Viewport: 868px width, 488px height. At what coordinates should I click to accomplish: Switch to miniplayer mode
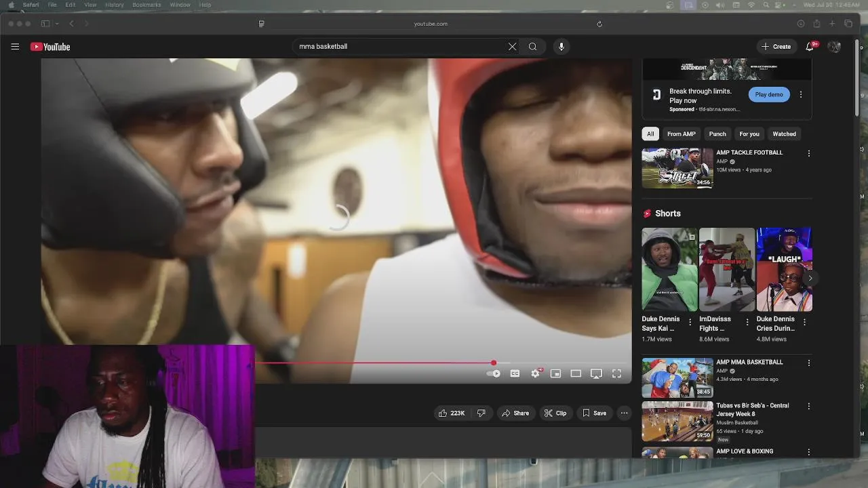pyautogui.click(x=555, y=373)
